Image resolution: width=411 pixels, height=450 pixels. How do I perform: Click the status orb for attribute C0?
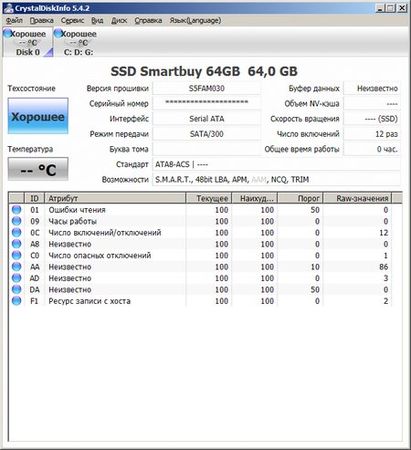tap(16, 255)
